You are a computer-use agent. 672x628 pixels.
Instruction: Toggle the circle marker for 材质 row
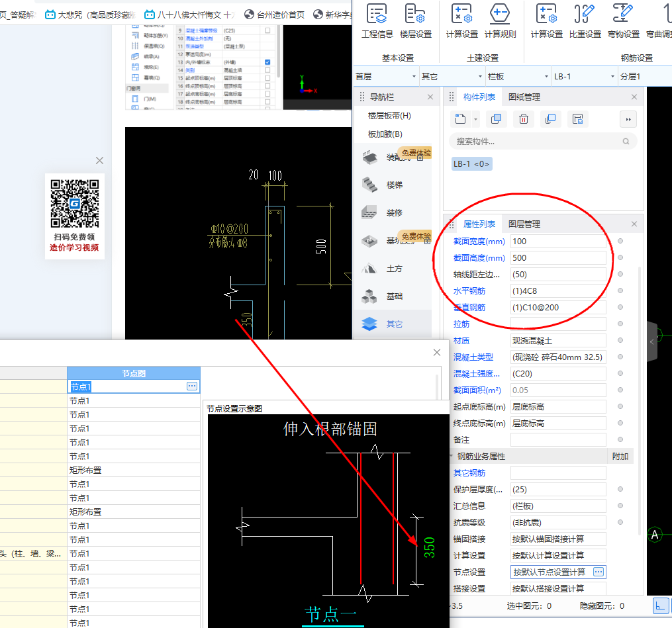(x=620, y=340)
